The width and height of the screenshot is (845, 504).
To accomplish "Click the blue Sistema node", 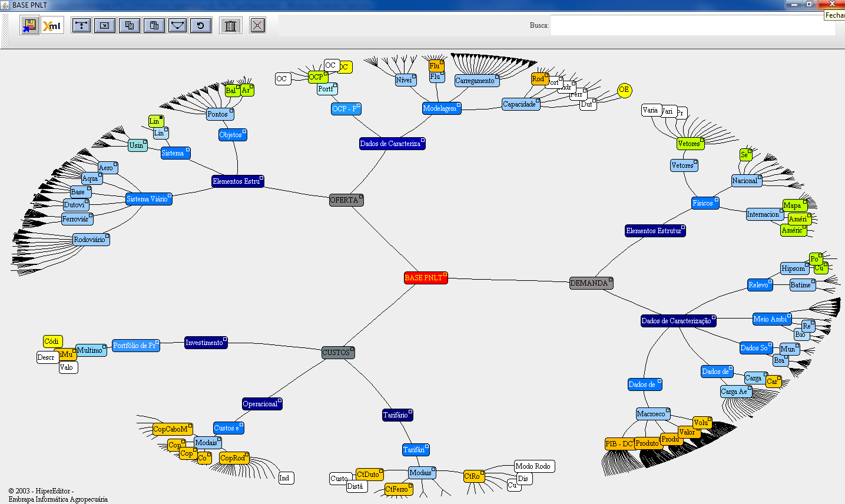I will click(175, 153).
